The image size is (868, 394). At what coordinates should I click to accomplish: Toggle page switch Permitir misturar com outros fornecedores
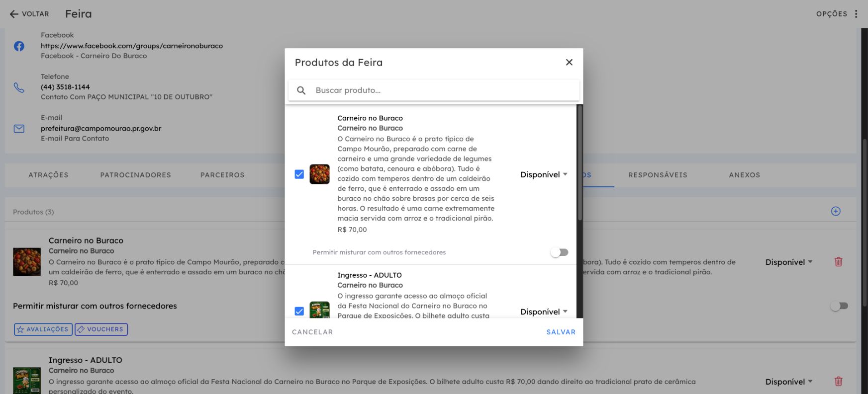pyautogui.click(x=839, y=306)
